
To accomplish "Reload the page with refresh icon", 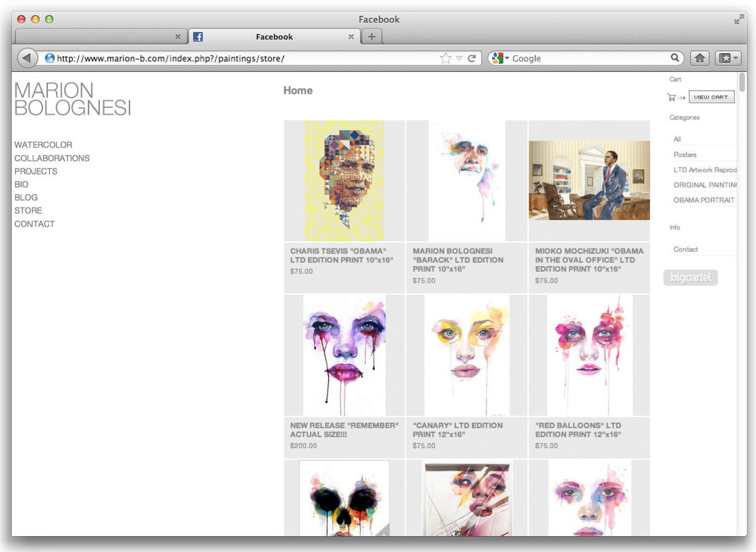I will click(x=472, y=58).
